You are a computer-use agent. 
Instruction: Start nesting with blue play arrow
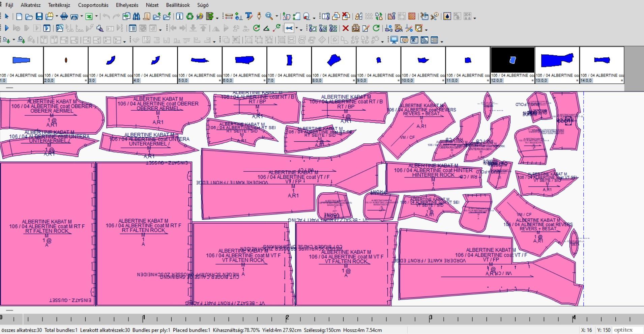click(6, 28)
